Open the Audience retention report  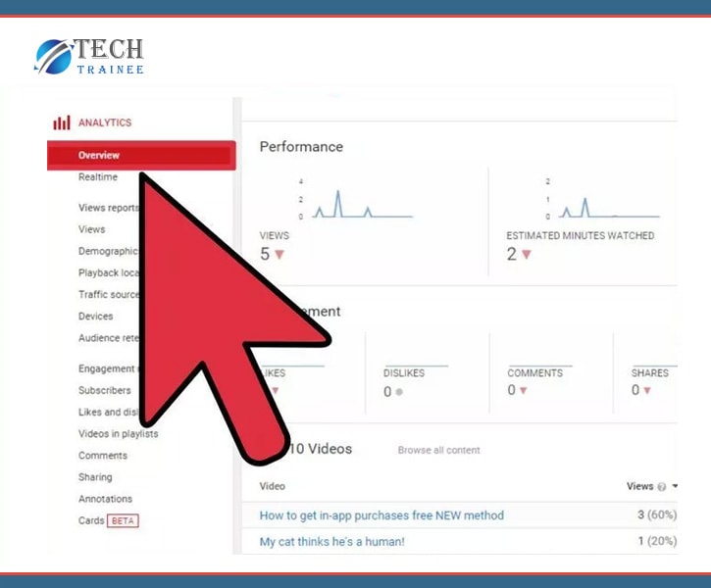click(x=109, y=338)
